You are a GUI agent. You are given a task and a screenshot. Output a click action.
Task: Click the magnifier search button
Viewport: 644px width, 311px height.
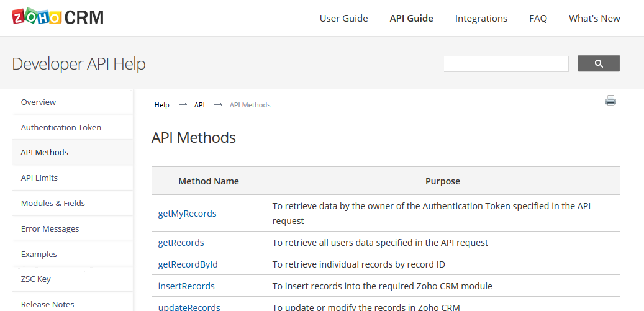pos(599,63)
